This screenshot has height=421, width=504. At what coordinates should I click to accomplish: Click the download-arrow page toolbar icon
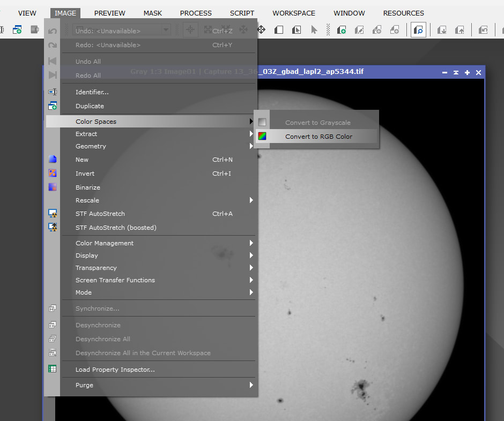442,30
